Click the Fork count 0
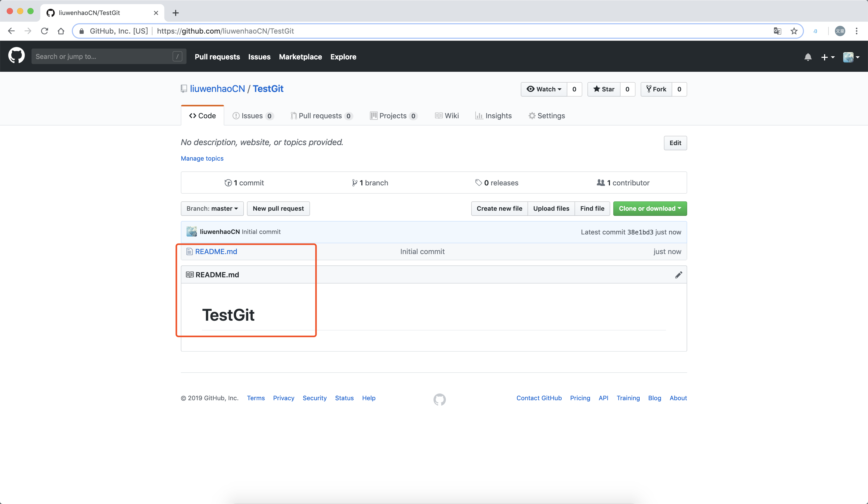Image resolution: width=868 pixels, height=504 pixels. (679, 89)
